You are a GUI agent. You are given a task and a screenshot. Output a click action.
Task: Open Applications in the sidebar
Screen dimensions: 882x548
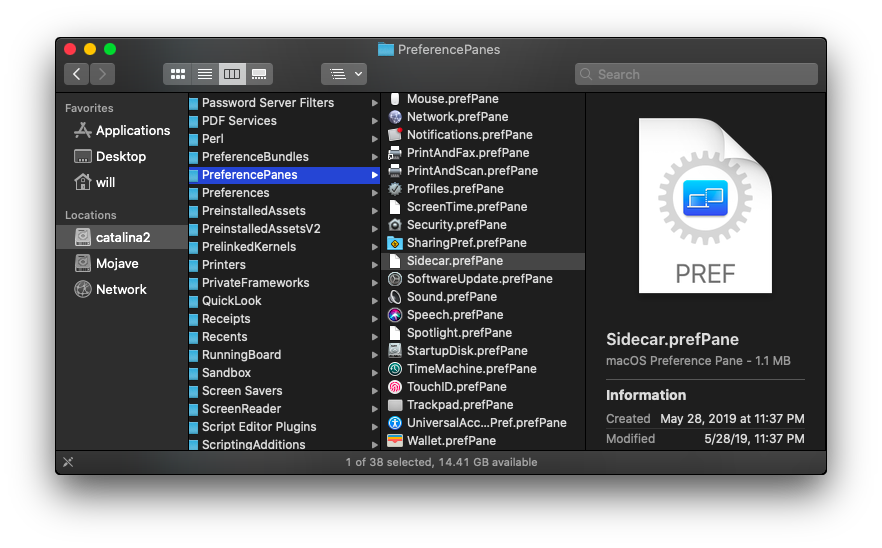(x=122, y=131)
